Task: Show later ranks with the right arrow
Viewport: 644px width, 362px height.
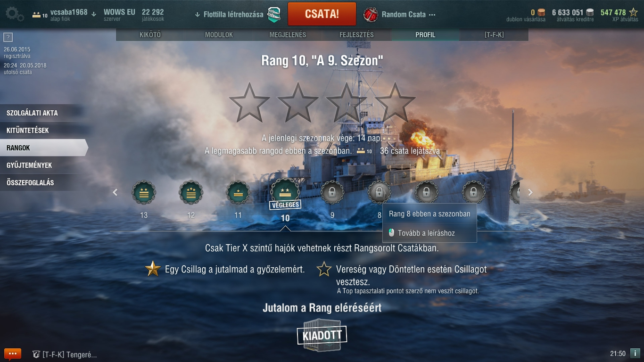Action: pyautogui.click(x=530, y=192)
